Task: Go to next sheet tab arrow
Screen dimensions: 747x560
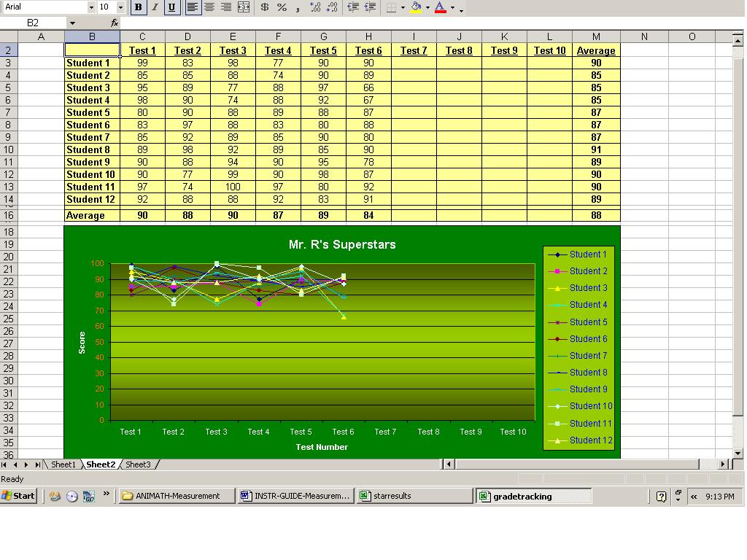Action: click(x=26, y=464)
